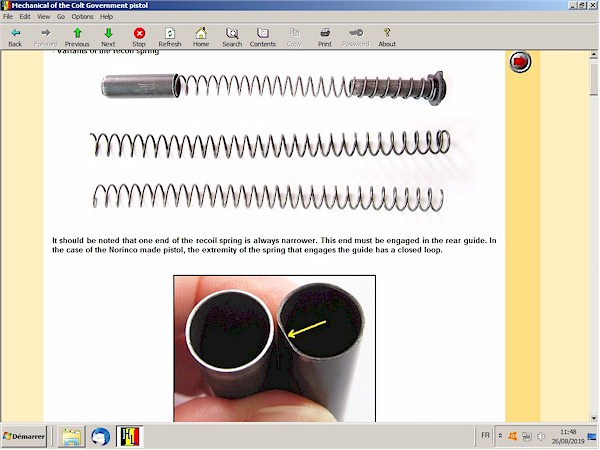Open the File menu
Screen dimensions: 600x450
click(x=8, y=16)
